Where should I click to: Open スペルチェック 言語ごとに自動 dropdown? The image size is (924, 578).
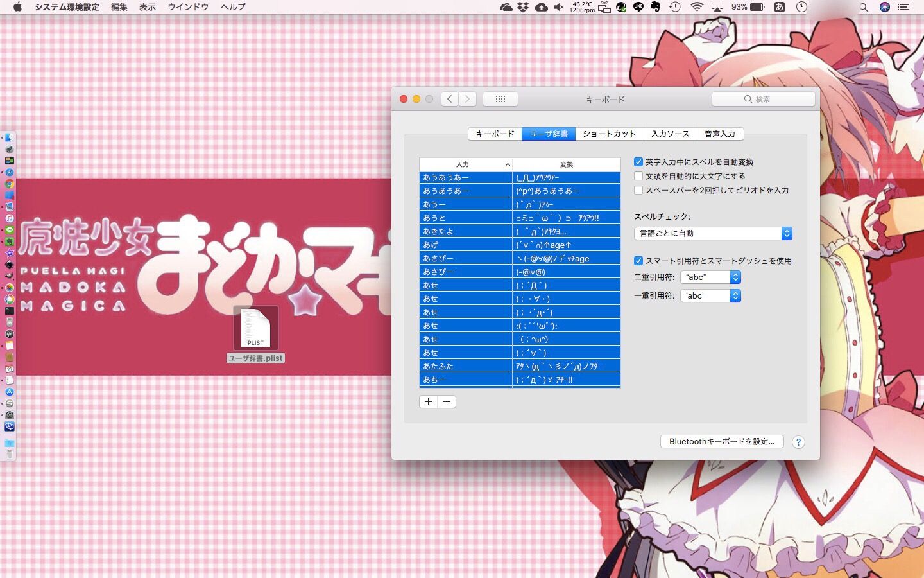[713, 233]
